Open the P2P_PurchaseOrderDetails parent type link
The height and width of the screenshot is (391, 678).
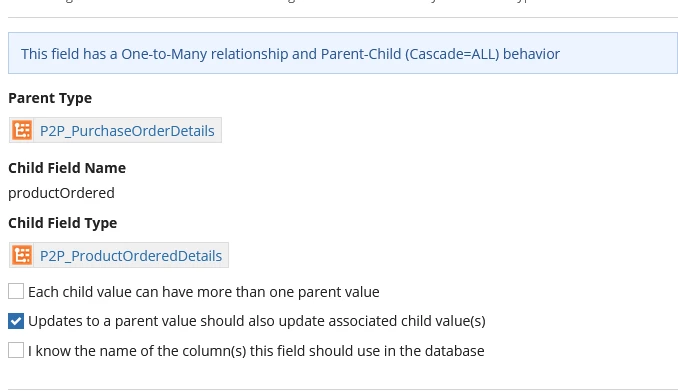click(127, 131)
